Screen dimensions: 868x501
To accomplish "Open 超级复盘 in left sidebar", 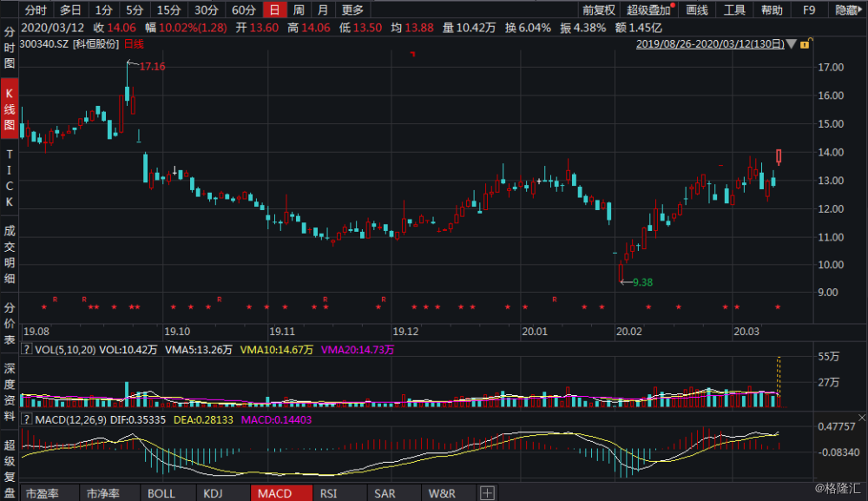I will pos(10,468).
